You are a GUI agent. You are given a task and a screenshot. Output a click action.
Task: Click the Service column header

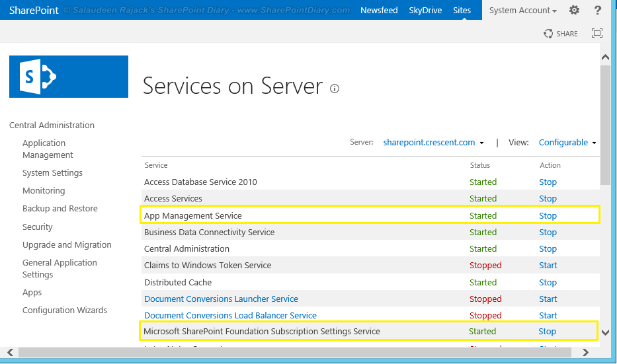click(156, 165)
